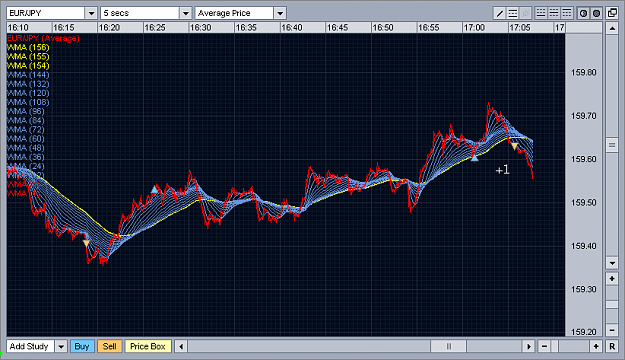Click the 16:30 time axis label
The height and width of the screenshot is (360, 625).
[x=200, y=28]
